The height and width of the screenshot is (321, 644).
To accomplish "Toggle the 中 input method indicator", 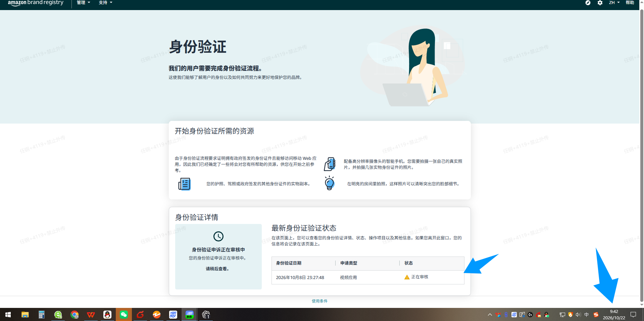I will [587, 315].
